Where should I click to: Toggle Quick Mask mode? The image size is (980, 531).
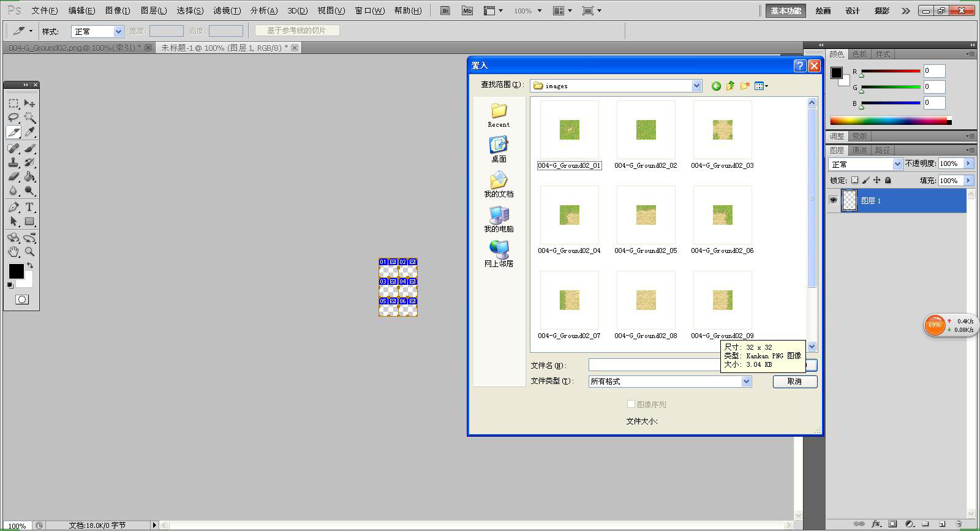(x=22, y=299)
